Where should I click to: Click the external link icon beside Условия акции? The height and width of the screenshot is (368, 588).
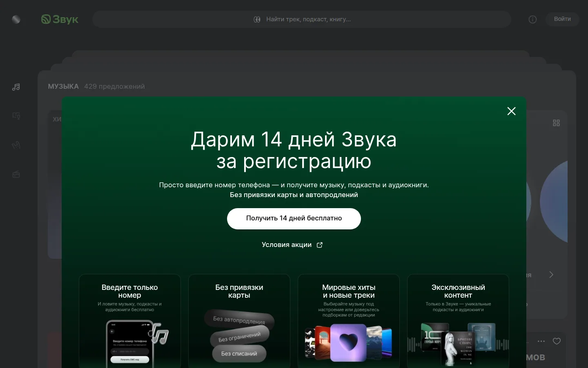click(320, 245)
